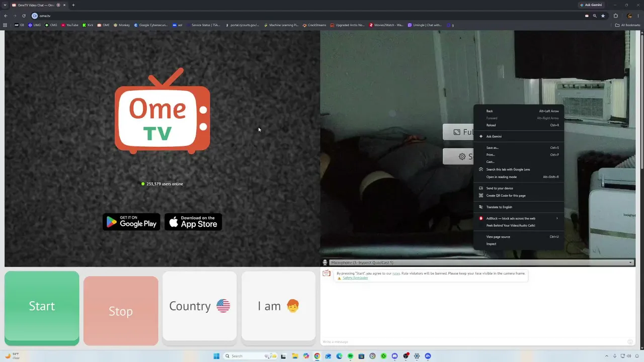Show hidden system tray icons
644x362 pixels.
607,356
